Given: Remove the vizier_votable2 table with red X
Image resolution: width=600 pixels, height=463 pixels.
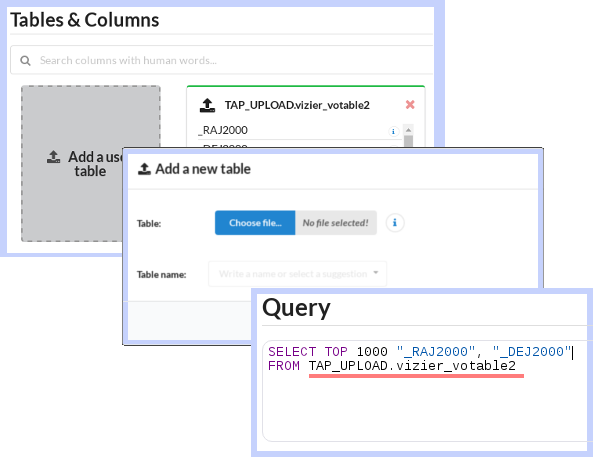Looking at the screenshot, I should pyautogui.click(x=410, y=104).
